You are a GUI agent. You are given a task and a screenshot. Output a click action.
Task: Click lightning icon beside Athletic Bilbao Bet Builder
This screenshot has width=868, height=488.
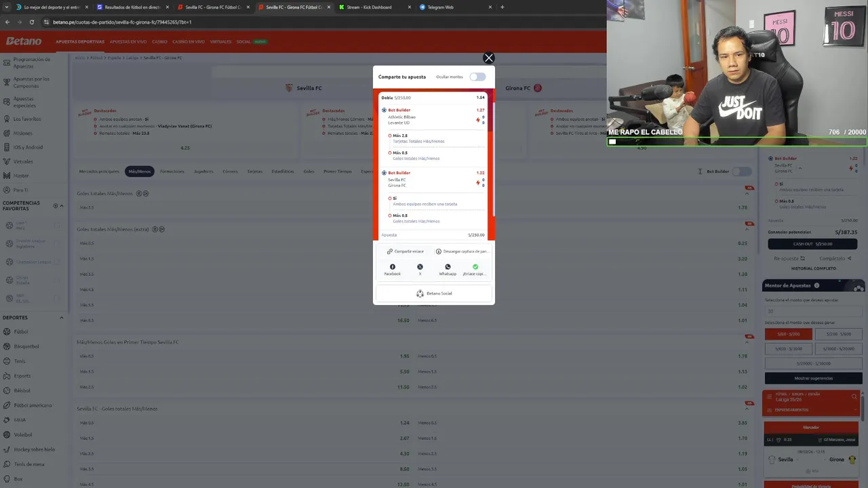coord(478,120)
